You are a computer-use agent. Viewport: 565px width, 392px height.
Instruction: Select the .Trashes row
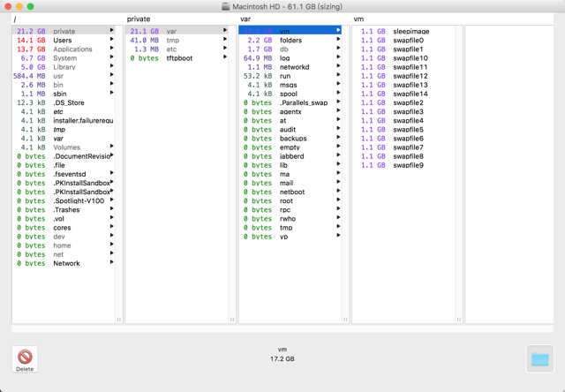click(64, 210)
